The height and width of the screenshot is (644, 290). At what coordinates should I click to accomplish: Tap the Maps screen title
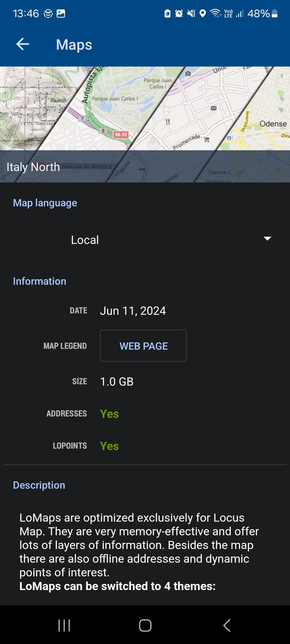[74, 45]
